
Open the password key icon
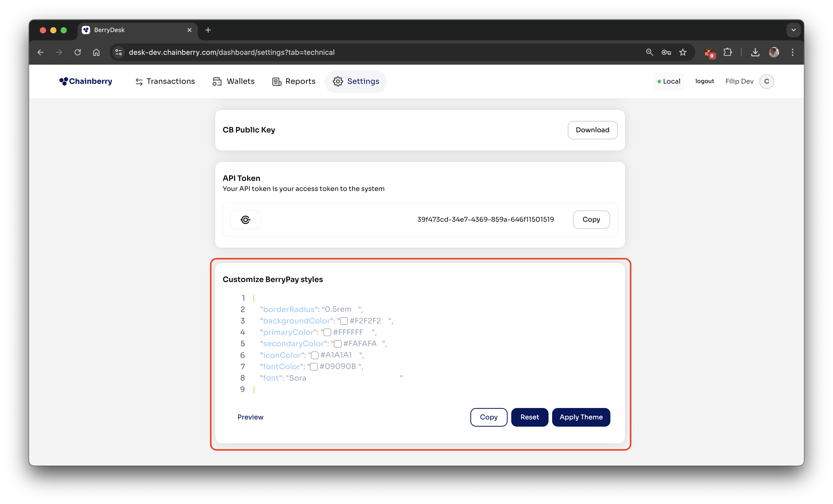(x=666, y=52)
